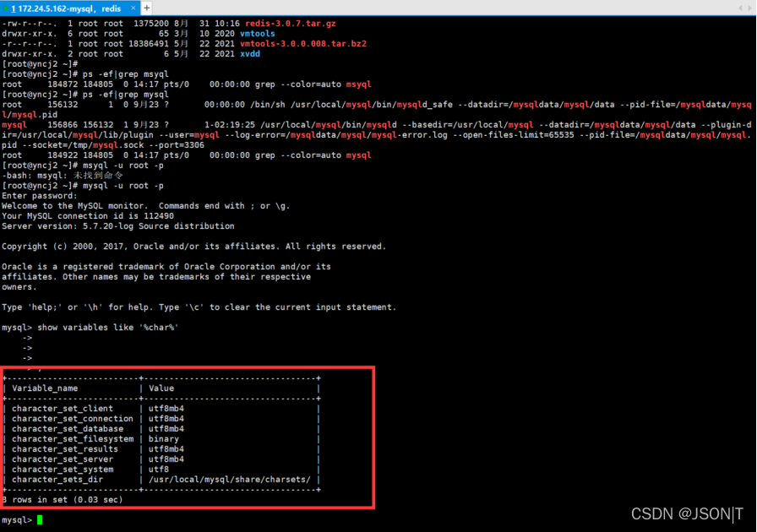757x532 pixels.
Task: Click utf8mb4 value of character_set_client
Action: pos(166,409)
